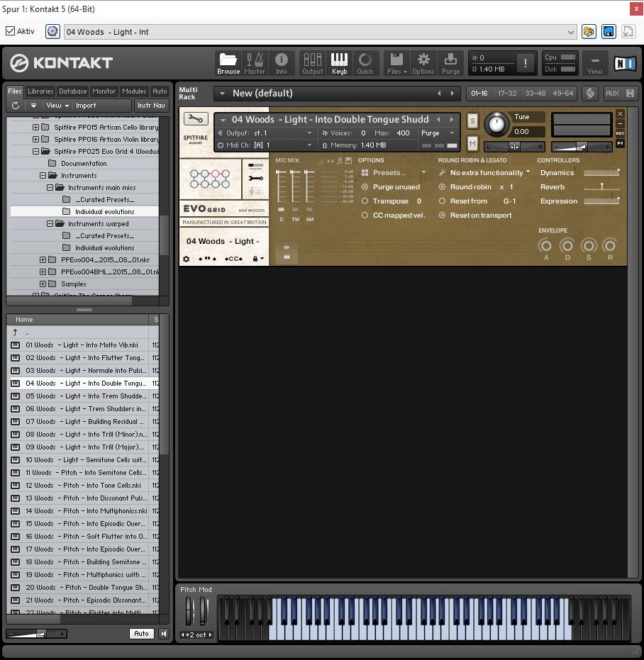Click the Instr Nav button
This screenshot has height=660, width=644.
point(151,106)
